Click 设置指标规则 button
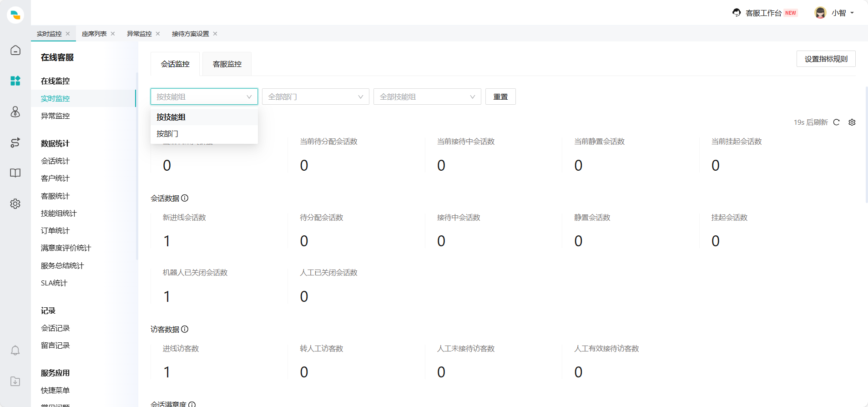Viewport: 868px width, 407px height. (x=826, y=59)
